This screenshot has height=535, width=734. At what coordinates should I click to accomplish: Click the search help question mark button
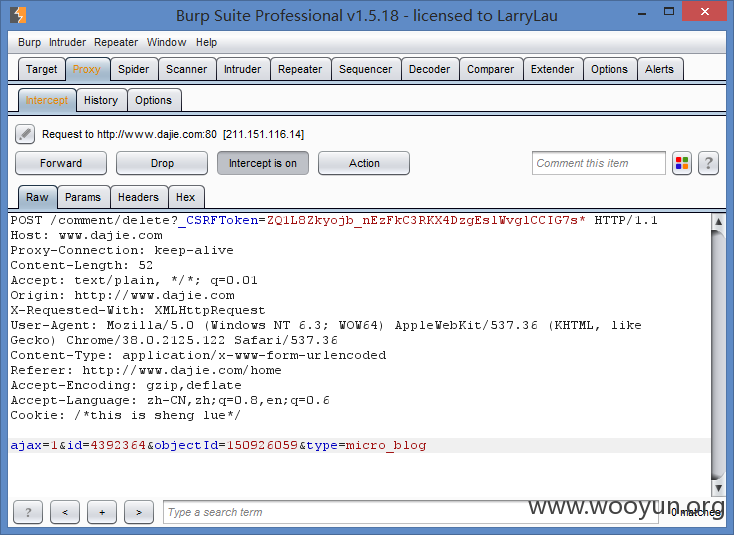(28, 512)
